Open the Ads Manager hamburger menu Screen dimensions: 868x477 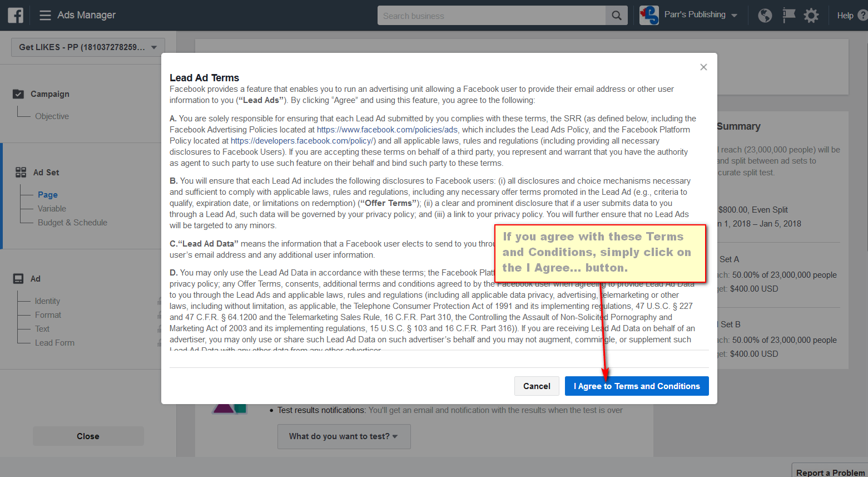click(46, 16)
